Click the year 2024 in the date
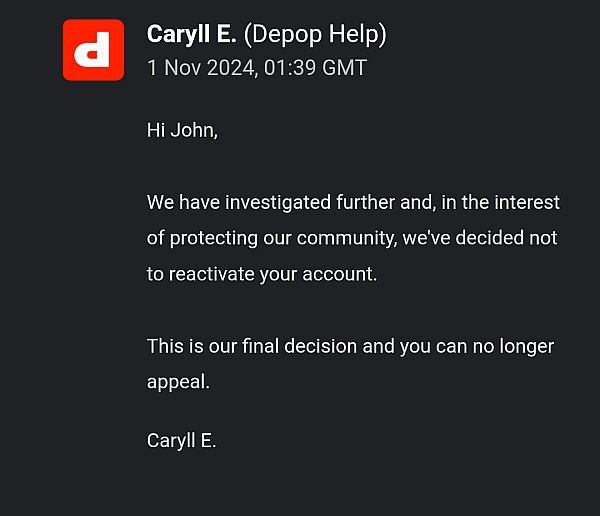The image size is (600, 516). tap(230, 68)
